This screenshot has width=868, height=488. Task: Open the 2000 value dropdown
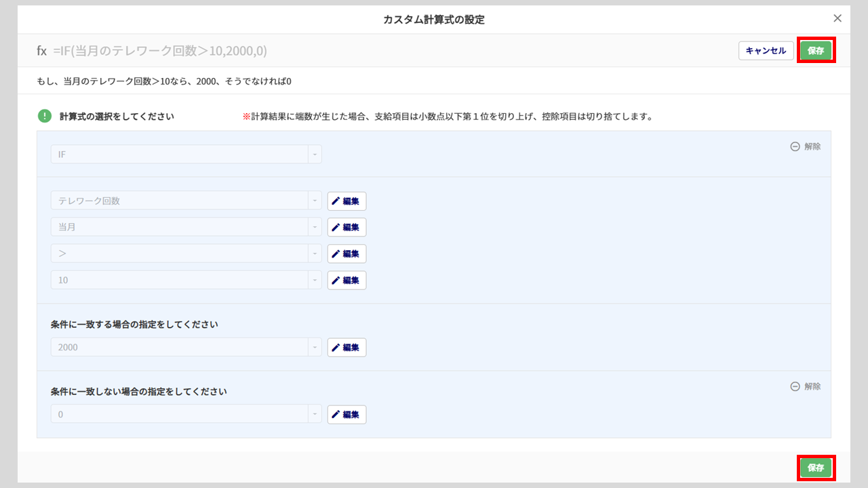coord(186,347)
